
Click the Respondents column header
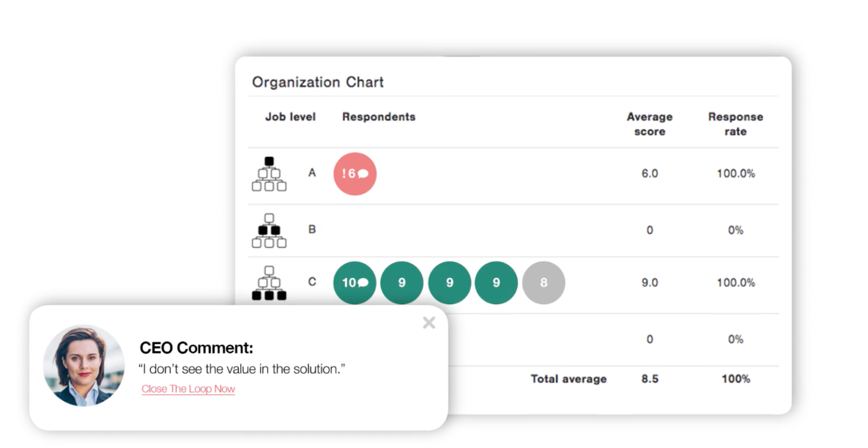pyautogui.click(x=379, y=117)
